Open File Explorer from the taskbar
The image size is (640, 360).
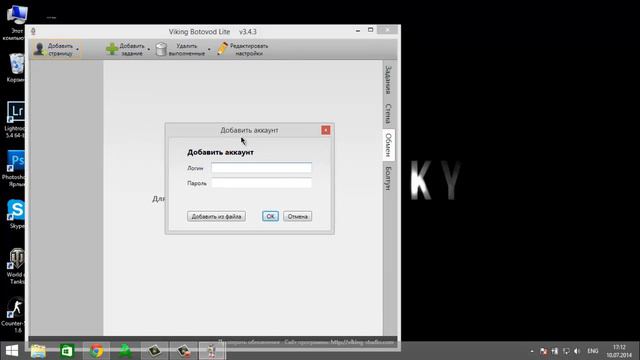point(38,351)
